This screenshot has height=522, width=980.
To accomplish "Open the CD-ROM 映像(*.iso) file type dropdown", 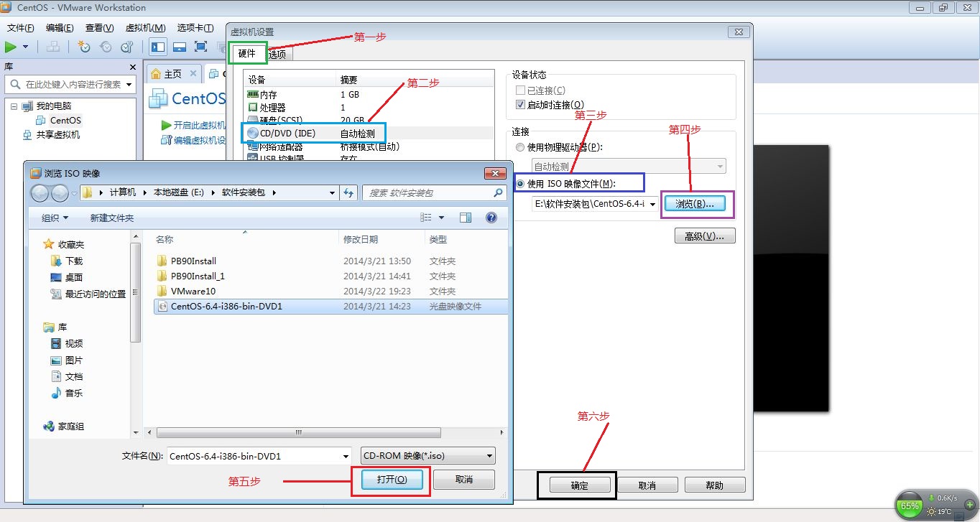I will click(x=429, y=456).
